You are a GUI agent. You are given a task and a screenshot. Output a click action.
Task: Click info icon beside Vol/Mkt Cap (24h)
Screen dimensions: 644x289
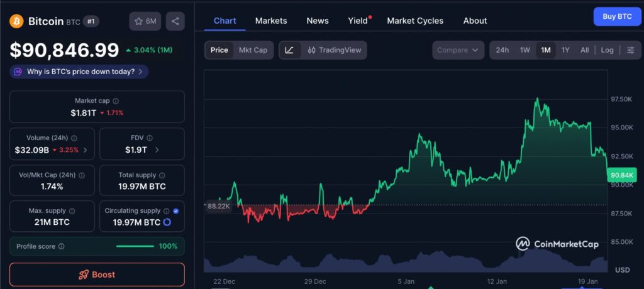[x=82, y=175]
